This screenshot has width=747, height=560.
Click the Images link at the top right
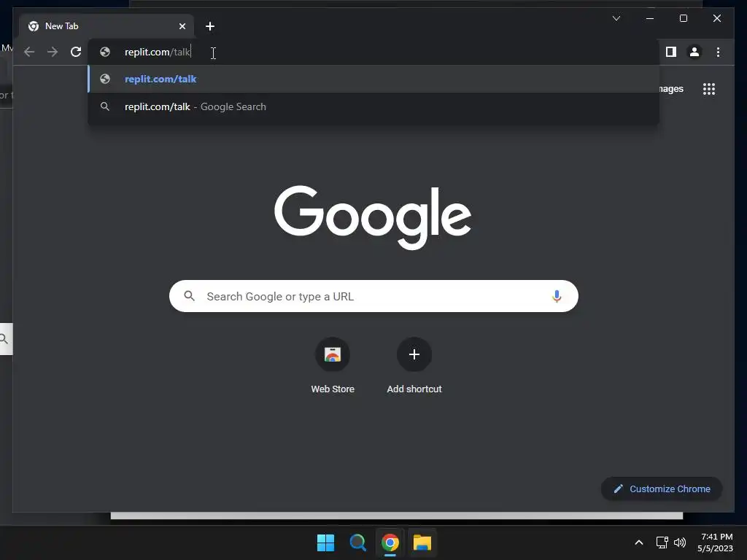pos(671,89)
